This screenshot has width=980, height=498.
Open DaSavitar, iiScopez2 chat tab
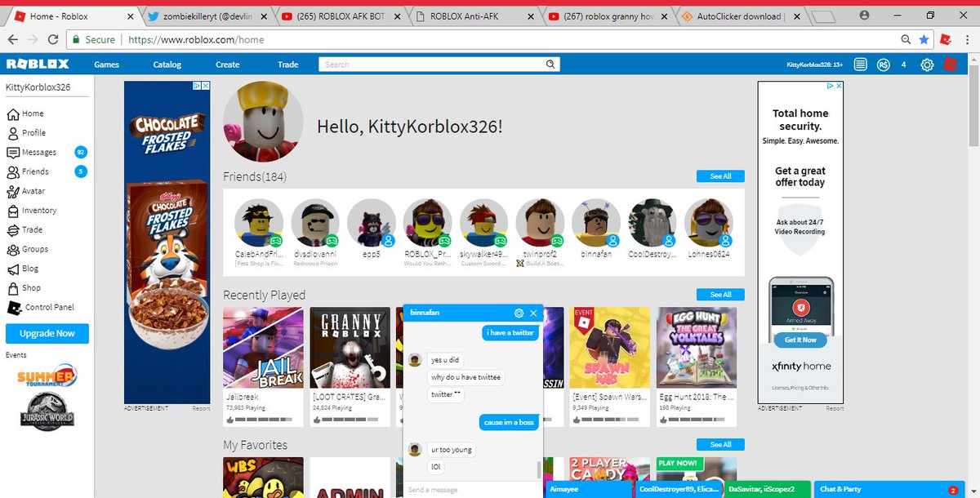tap(767, 489)
